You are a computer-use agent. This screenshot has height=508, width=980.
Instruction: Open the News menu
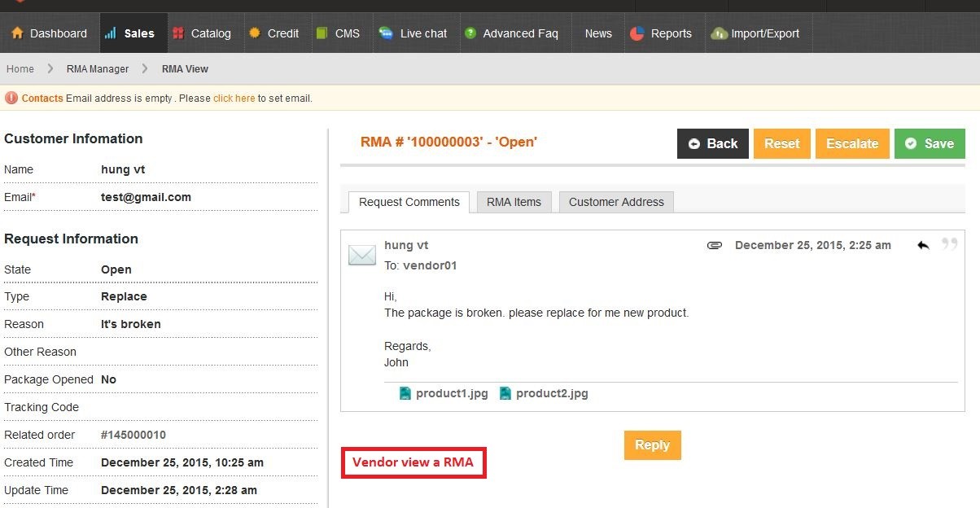coord(598,33)
